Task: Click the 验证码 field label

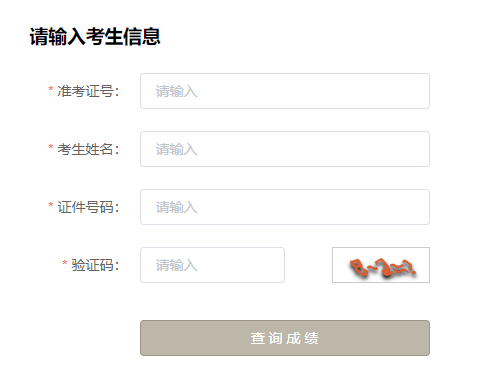Action: pyautogui.click(x=95, y=265)
